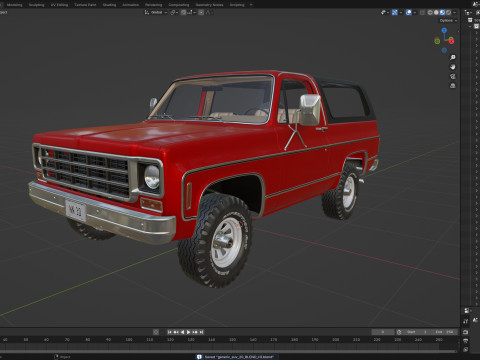Viewport: 480px width, 360px height.
Task: Click the green negative Y gizmo axis
Action: coord(437,41)
